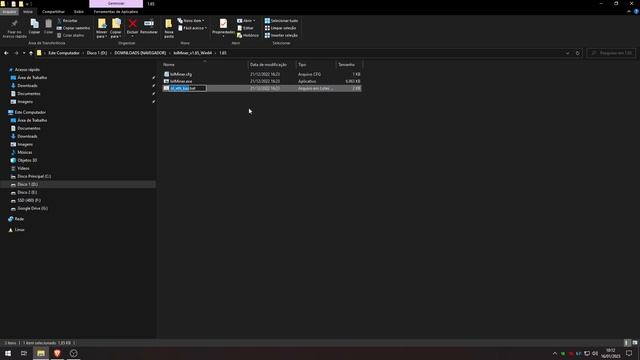640x360 pixels.
Task: Open the Fácil acesso dropdown
Action: click(x=192, y=28)
